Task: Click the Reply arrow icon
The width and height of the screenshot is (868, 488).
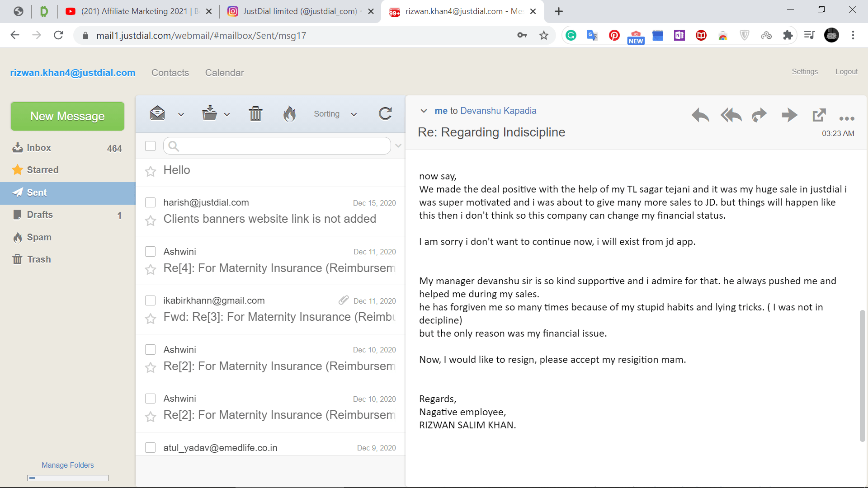Action: point(700,115)
